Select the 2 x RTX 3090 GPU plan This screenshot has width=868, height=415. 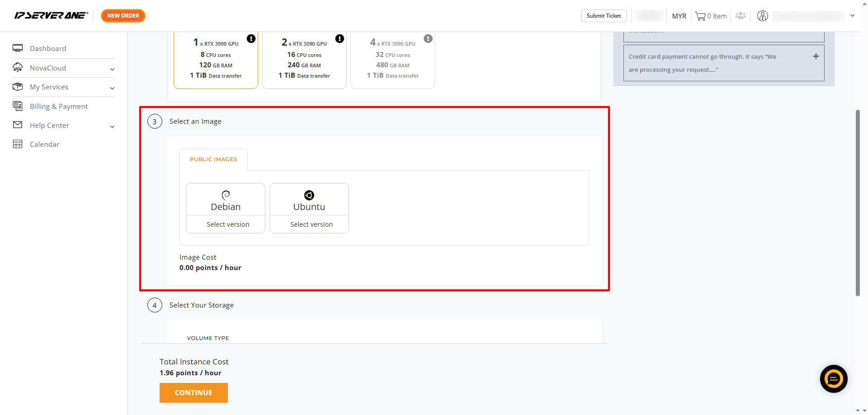point(304,60)
